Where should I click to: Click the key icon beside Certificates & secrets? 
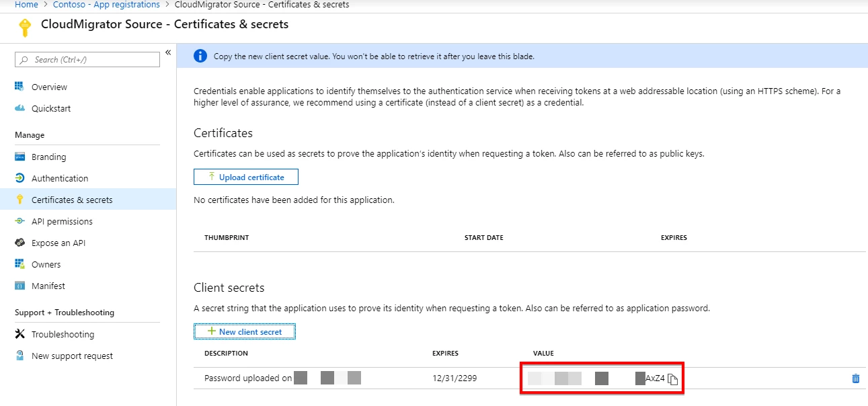pos(19,200)
